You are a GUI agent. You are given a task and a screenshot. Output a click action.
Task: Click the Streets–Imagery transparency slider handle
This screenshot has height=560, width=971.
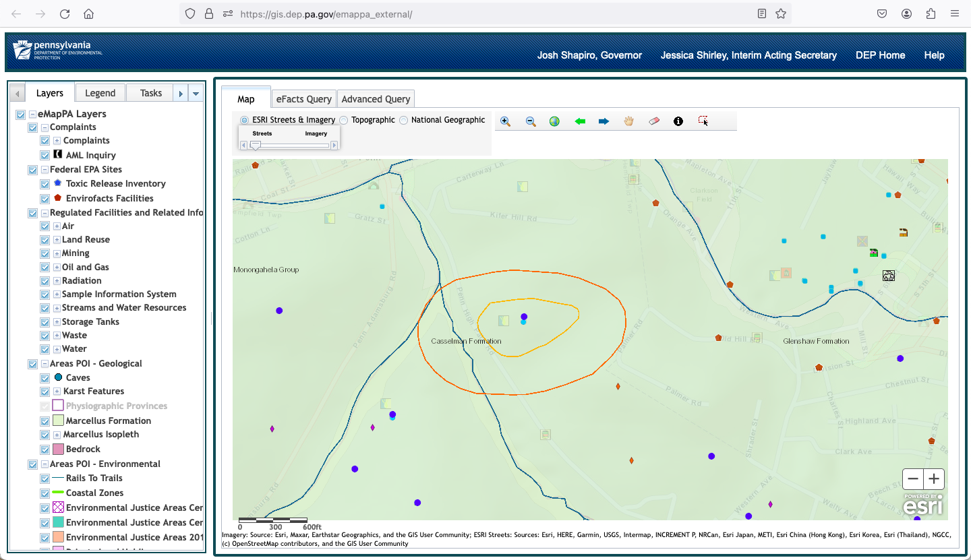point(256,145)
